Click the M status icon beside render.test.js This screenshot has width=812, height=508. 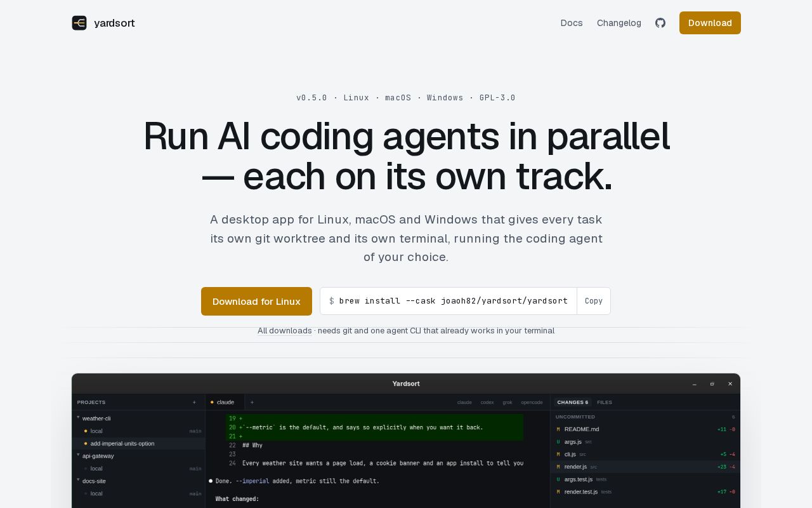558,491
